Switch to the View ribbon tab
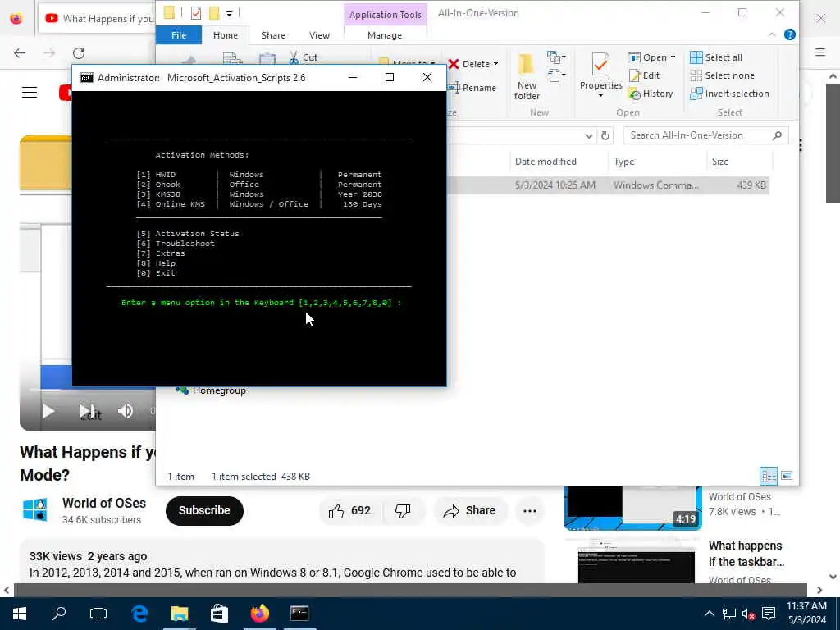This screenshot has width=840, height=630. pyautogui.click(x=319, y=35)
